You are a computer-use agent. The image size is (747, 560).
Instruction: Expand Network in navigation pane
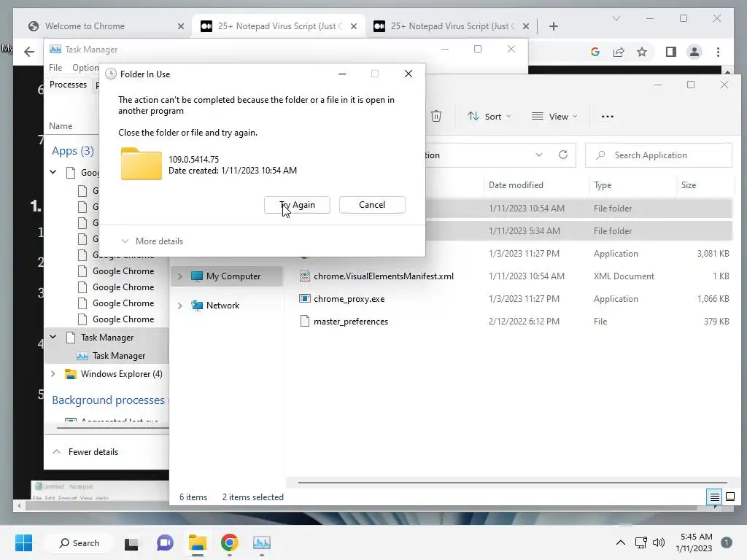(179, 306)
